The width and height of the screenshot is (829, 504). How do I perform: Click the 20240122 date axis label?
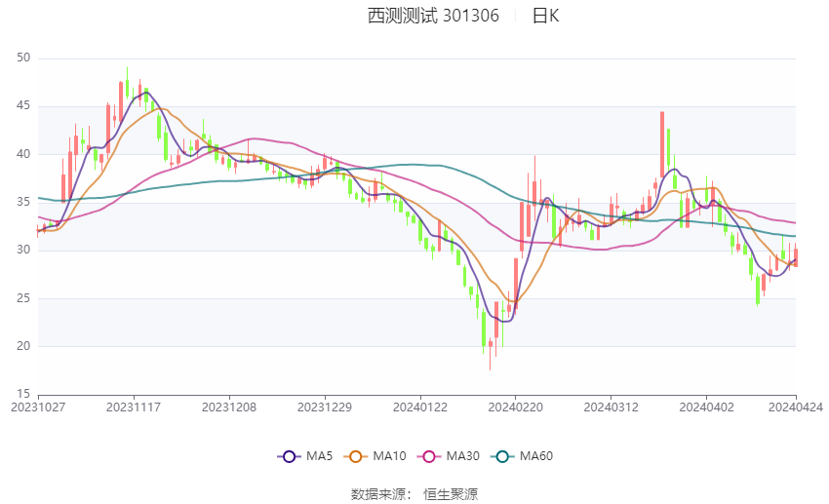coord(420,407)
